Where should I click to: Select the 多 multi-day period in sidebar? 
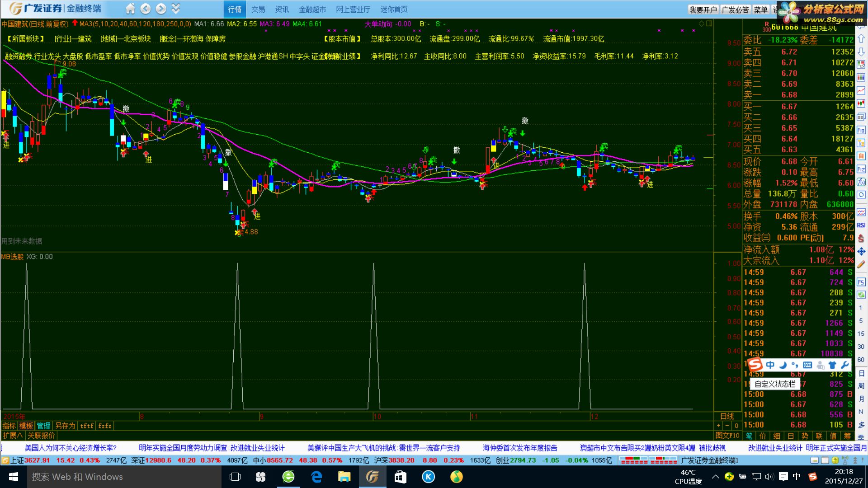pyautogui.click(x=861, y=425)
